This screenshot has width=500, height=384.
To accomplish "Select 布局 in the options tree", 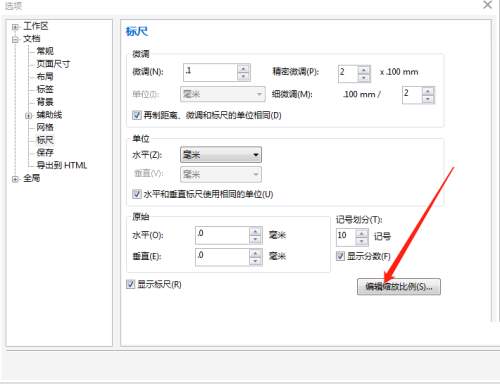I will pyautogui.click(x=45, y=76).
